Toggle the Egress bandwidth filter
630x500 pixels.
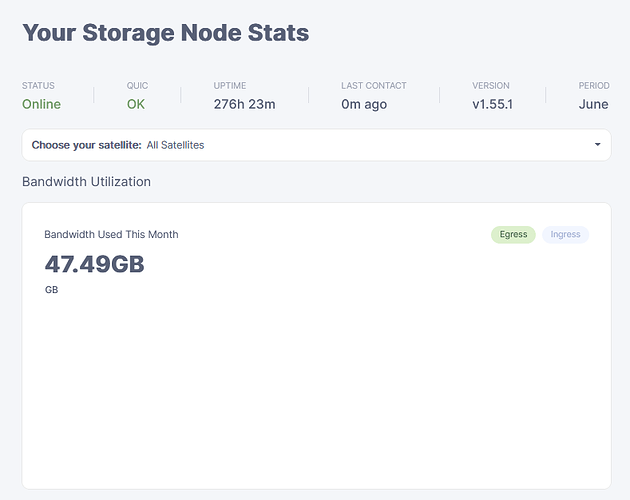point(514,235)
